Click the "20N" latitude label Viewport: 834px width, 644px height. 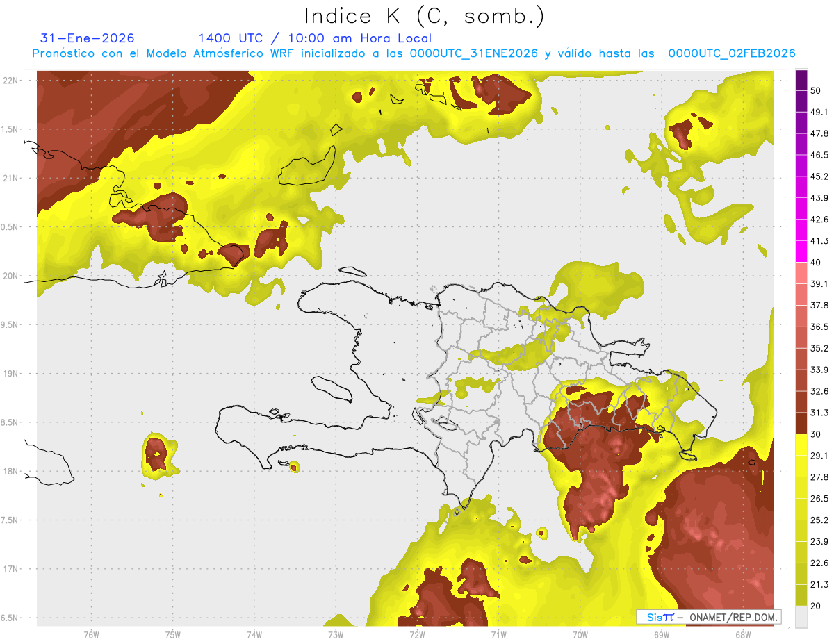11,276
